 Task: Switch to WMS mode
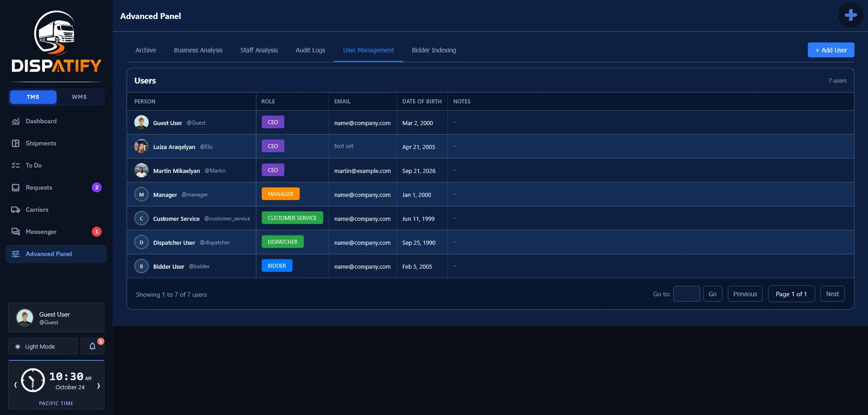79,97
